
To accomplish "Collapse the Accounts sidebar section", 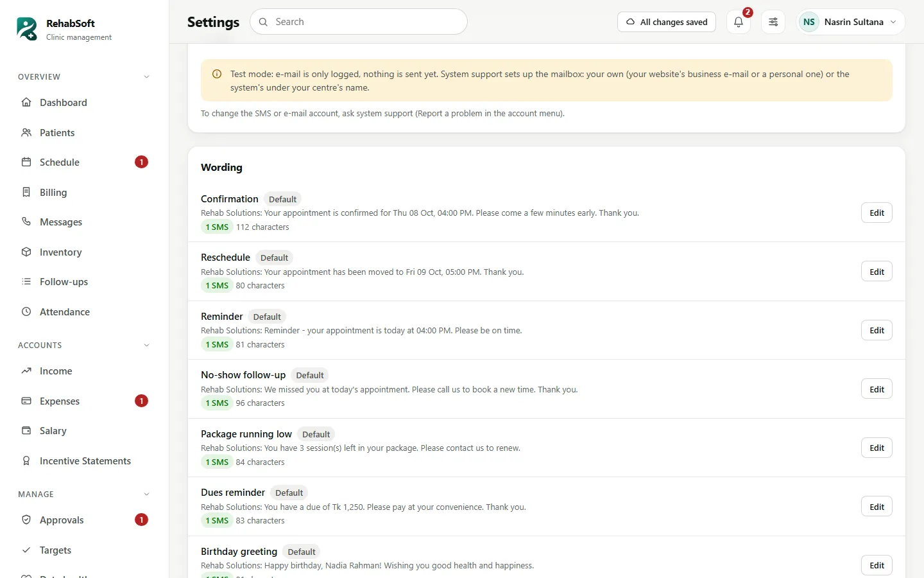I will coord(146,346).
